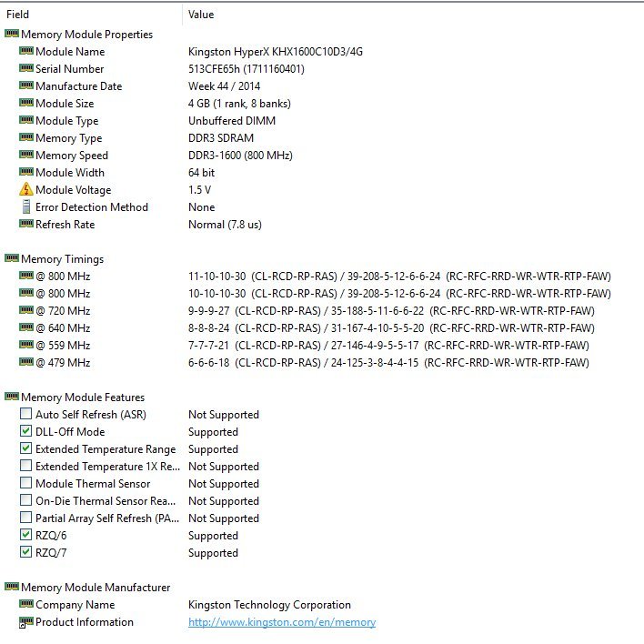Click the memory icon next to Serial Number
This screenshot has width=644, height=644.
point(26,68)
